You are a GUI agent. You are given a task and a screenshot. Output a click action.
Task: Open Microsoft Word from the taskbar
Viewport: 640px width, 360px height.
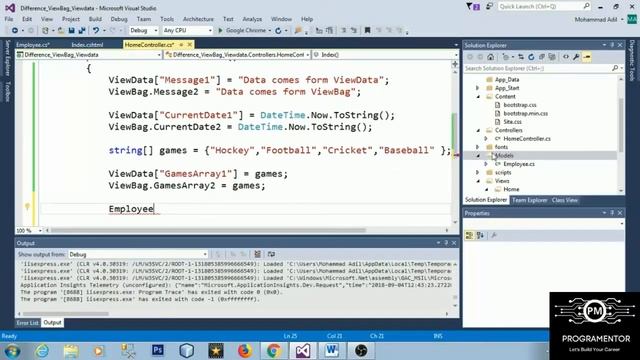point(331,351)
